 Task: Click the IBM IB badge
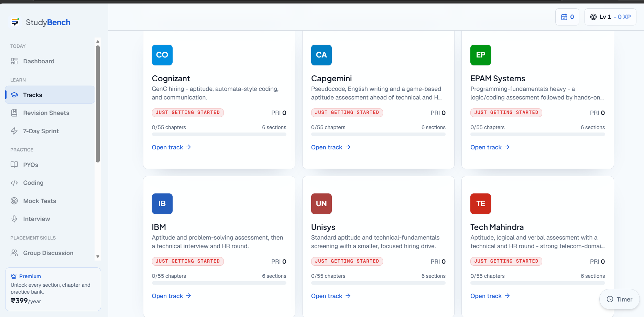point(162,204)
